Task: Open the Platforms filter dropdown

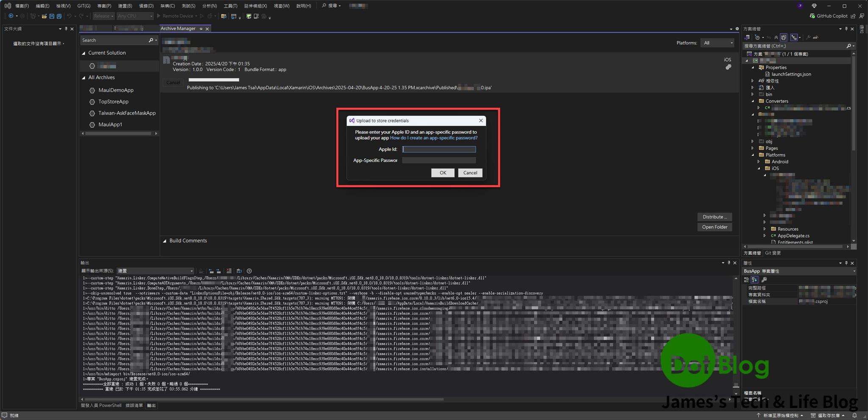Action: tap(718, 43)
